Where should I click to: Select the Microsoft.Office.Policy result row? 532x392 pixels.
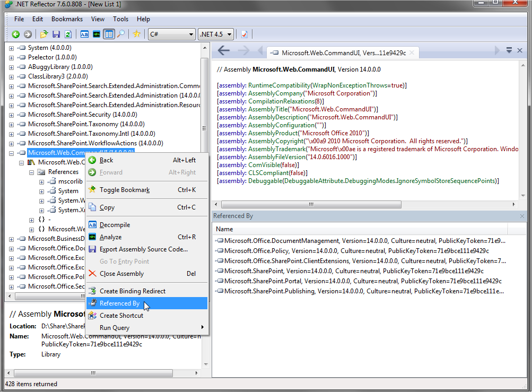click(352, 251)
